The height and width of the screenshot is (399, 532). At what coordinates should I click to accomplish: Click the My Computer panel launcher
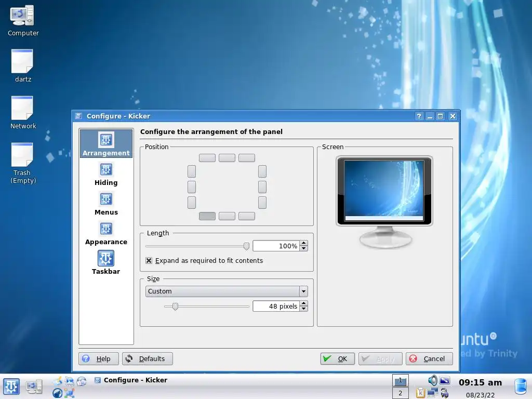tap(34, 386)
